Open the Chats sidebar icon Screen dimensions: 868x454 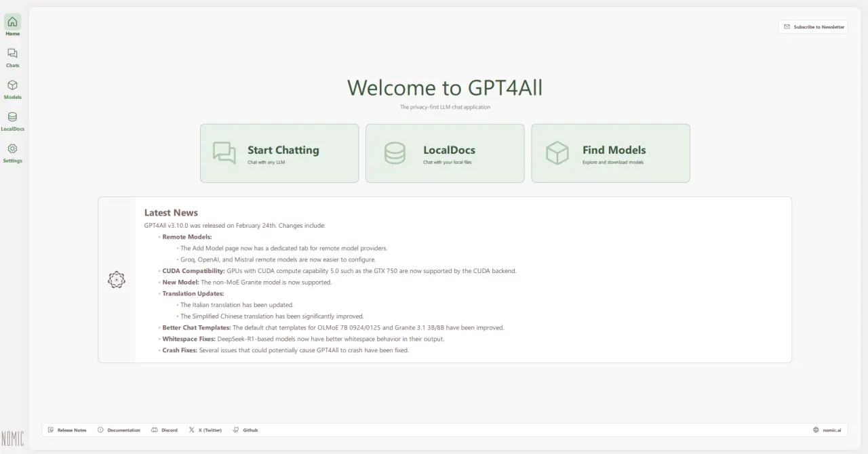click(x=12, y=54)
